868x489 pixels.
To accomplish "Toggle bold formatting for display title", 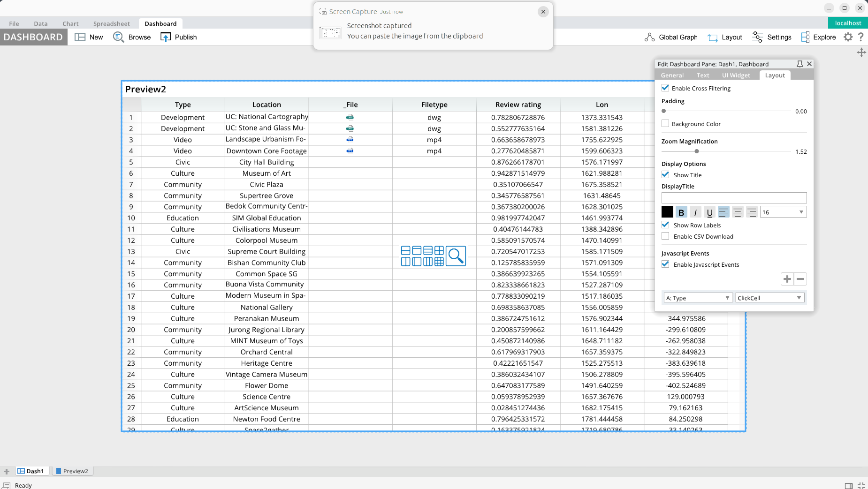I will pos(681,212).
